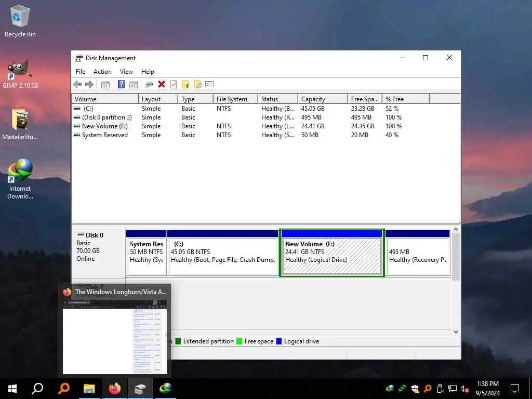Sort by the Free Space column header
Viewport: 532px width, 399px height.
365,99
